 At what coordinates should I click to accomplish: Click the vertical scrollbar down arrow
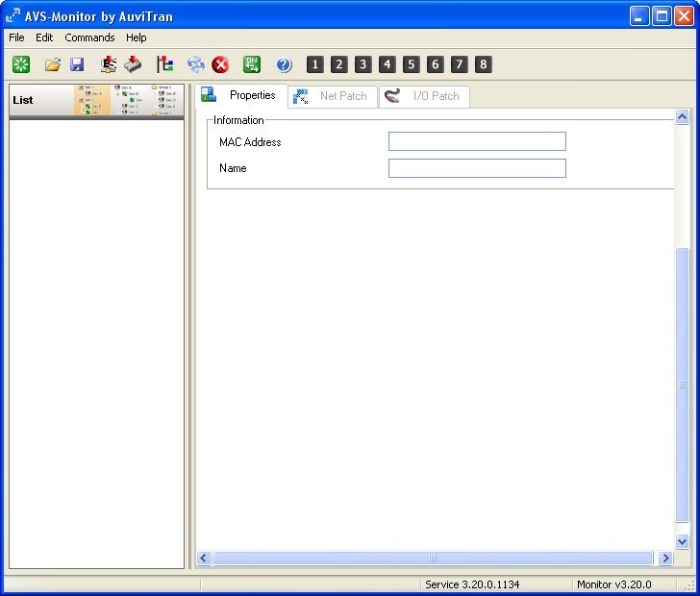pyautogui.click(x=682, y=541)
